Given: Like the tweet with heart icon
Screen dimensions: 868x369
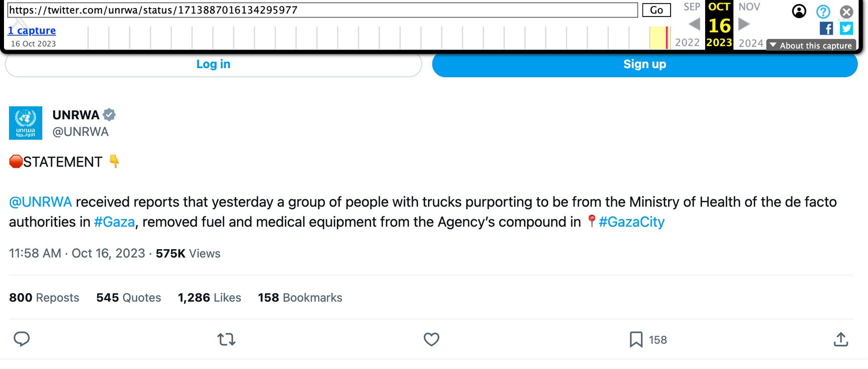Looking at the screenshot, I should [431, 339].
